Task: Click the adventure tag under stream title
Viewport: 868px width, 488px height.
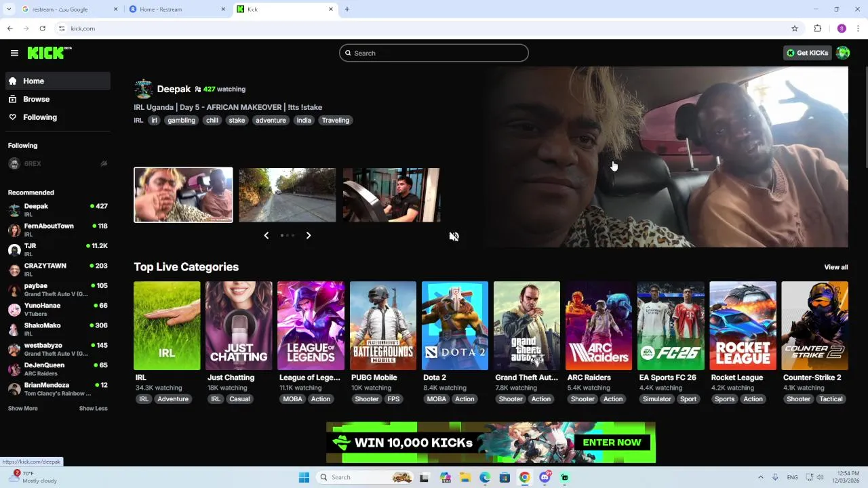Action: point(271,120)
